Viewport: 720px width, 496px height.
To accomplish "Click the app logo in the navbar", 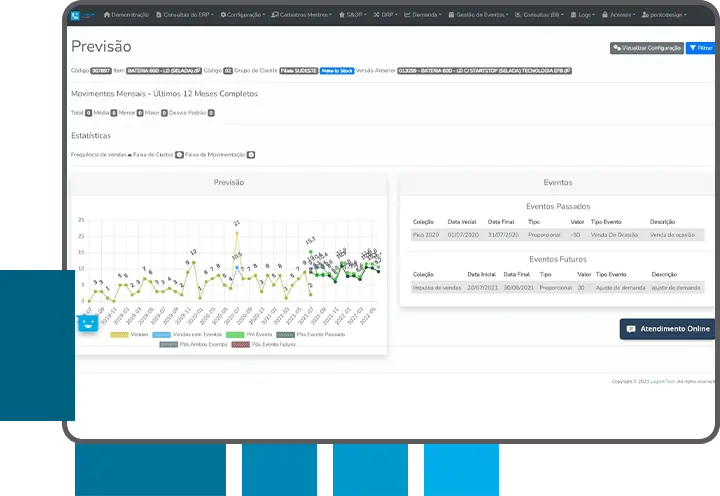I will (84, 15).
